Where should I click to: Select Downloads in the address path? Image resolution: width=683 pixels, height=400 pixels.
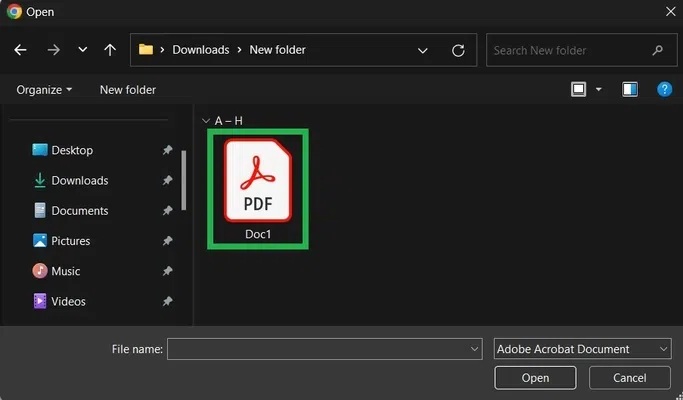[x=201, y=50]
